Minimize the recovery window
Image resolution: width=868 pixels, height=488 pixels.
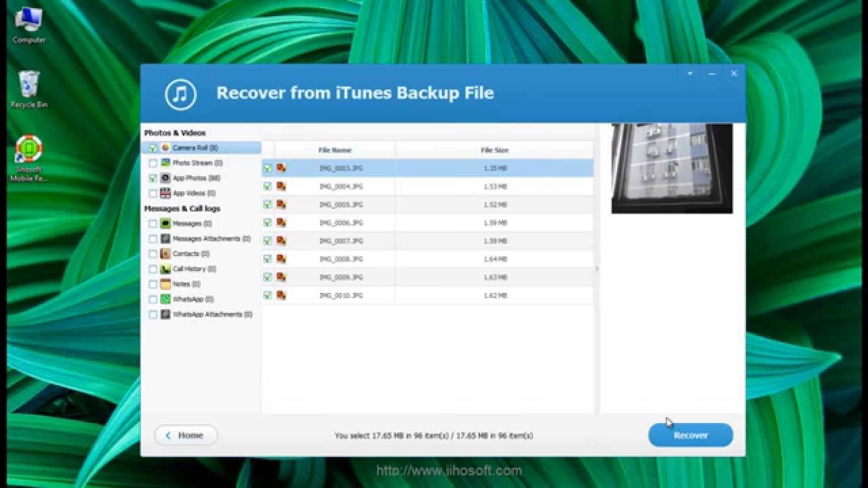pos(712,73)
